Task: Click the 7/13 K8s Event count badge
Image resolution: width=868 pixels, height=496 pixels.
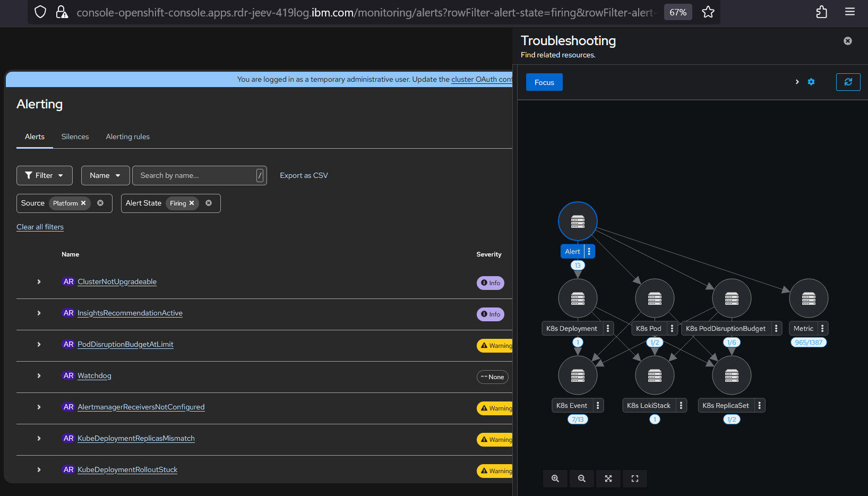Action: 578,420
